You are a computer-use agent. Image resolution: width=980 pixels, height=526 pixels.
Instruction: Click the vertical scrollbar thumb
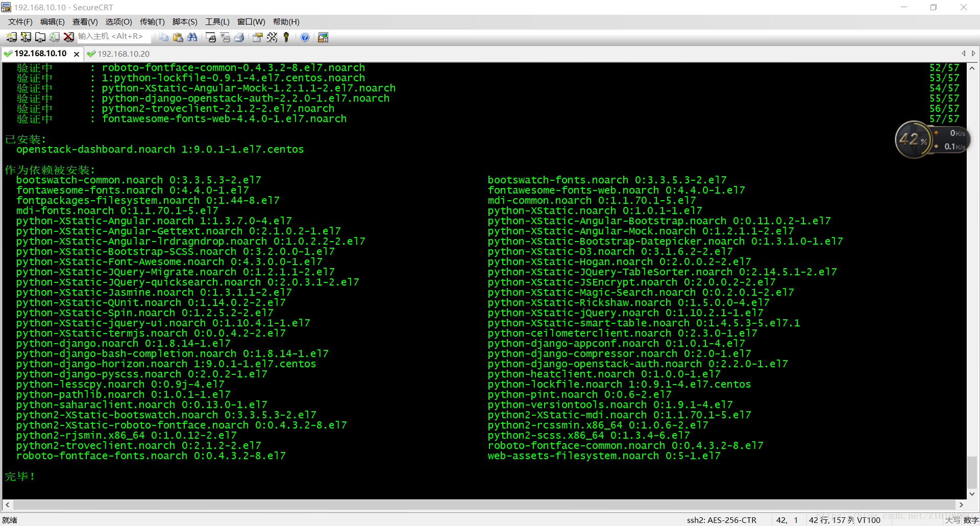click(972, 472)
